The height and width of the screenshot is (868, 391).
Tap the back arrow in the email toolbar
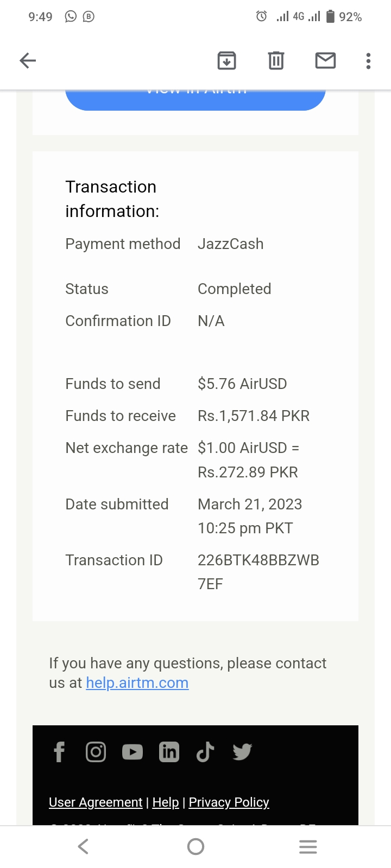pyautogui.click(x=28, y=60)
